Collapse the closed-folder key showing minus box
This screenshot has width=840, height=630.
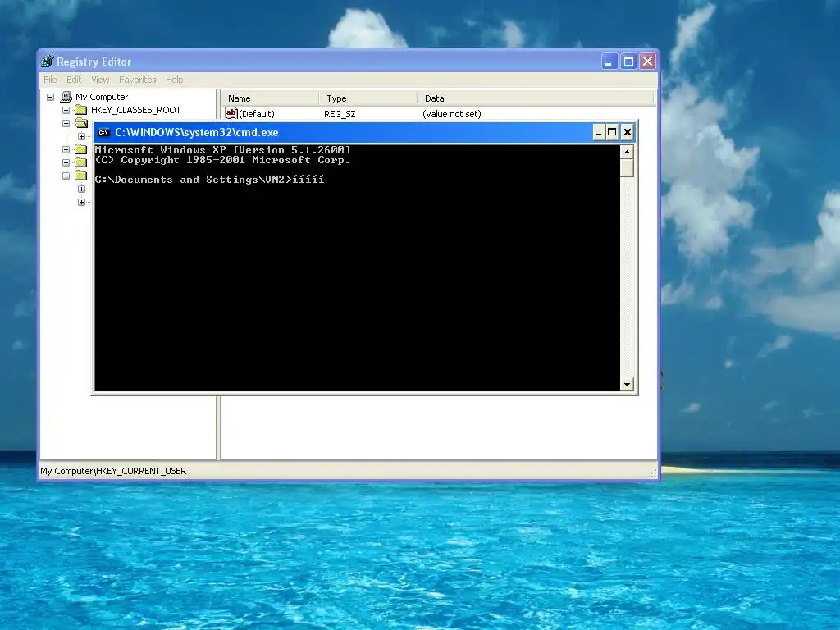coord(66,176)
